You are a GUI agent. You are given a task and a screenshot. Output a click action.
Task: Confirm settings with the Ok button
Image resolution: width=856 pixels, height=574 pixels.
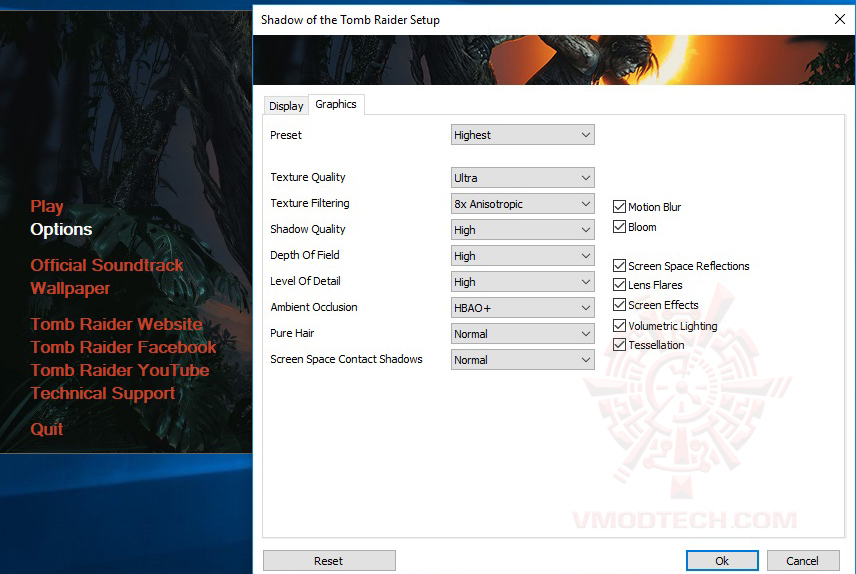722,561
